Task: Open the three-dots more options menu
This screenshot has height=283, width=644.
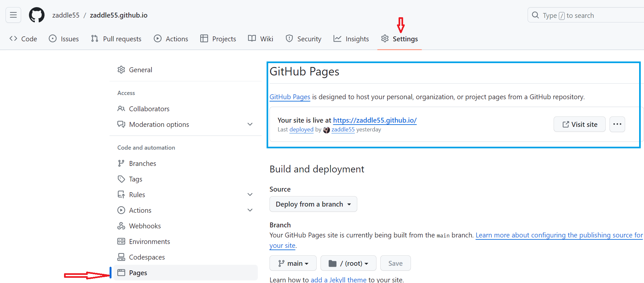Action: point(617,124)
